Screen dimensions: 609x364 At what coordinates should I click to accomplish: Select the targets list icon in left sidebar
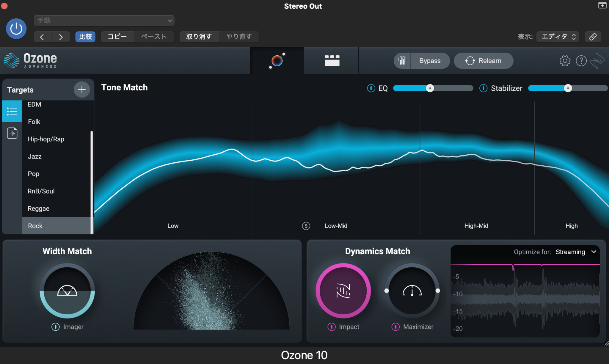[12, 111]
